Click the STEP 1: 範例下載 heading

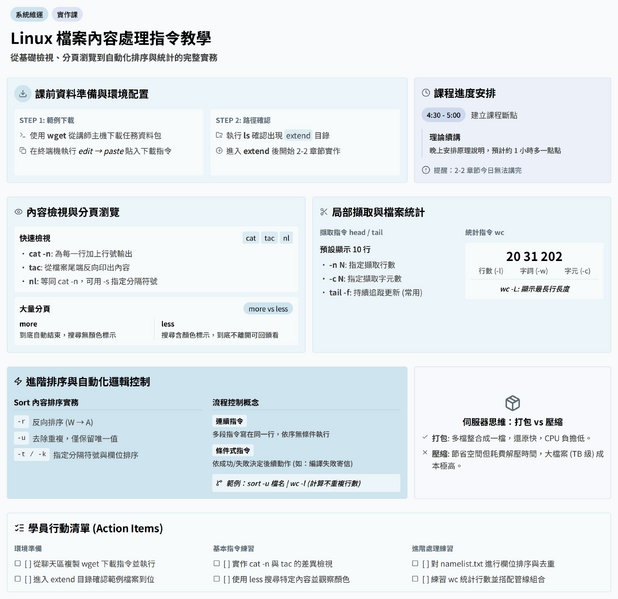[47, 120]
